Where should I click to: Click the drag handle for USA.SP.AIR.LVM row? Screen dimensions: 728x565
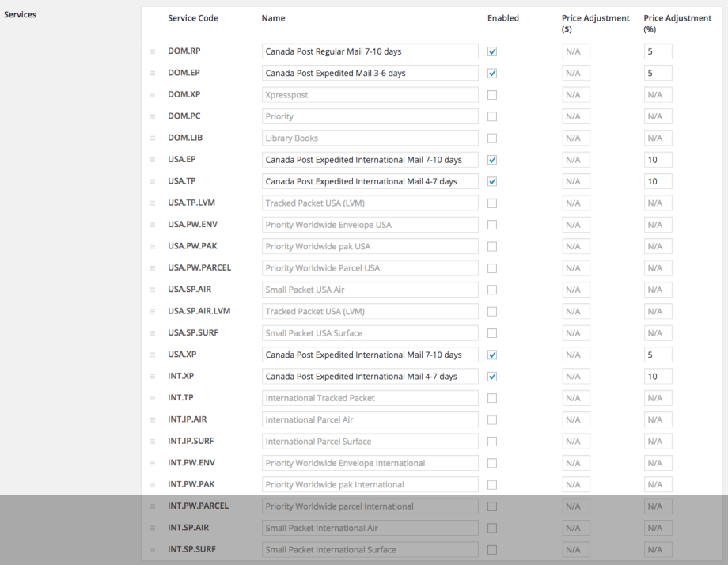pos(153,312)
